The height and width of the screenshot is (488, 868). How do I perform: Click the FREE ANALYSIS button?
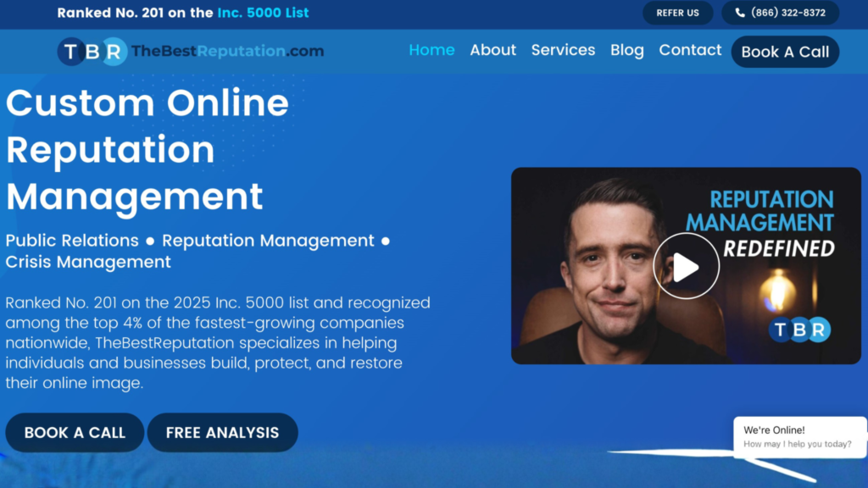222,432
